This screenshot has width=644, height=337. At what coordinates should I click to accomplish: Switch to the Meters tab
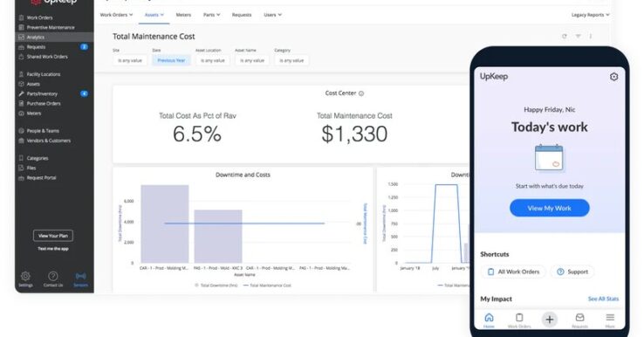coord(183,15)
